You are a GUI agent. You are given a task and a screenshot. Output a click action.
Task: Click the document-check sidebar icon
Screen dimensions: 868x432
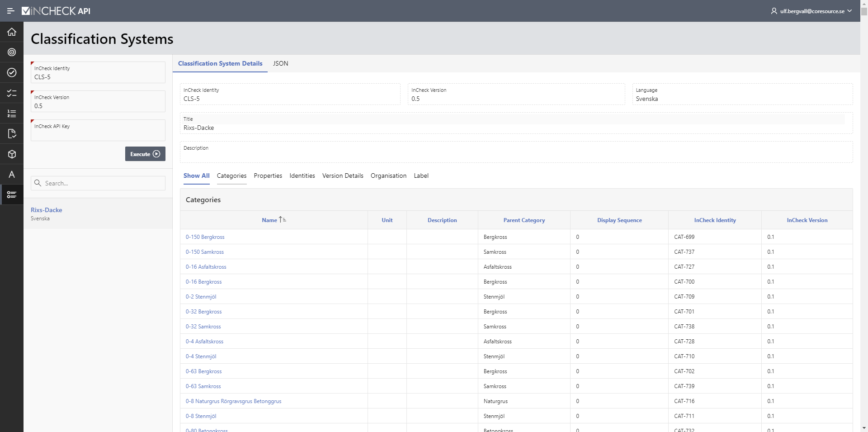click(x=12, y=133)
